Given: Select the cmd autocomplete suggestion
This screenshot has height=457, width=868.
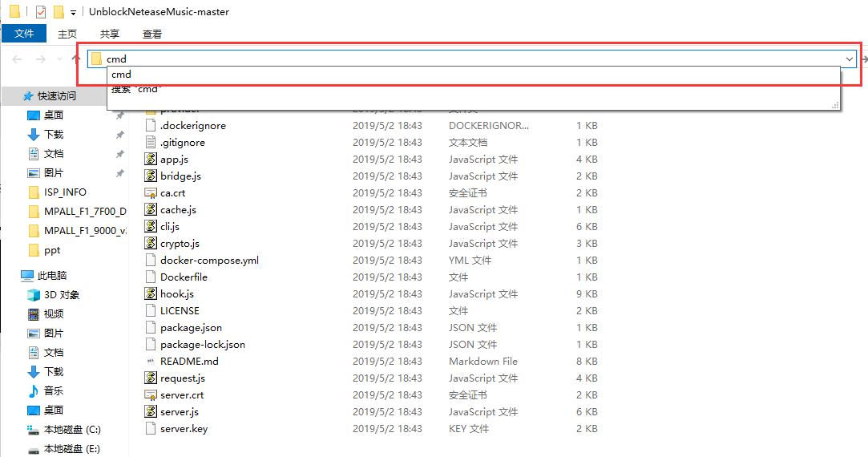Looking at the screenshot, I should [x=122, y=75].
